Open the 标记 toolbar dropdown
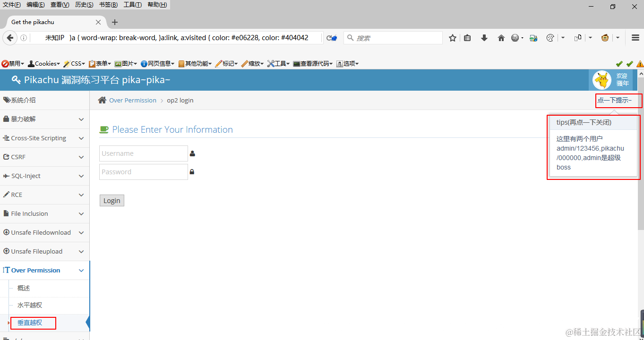 coord(226,63)
